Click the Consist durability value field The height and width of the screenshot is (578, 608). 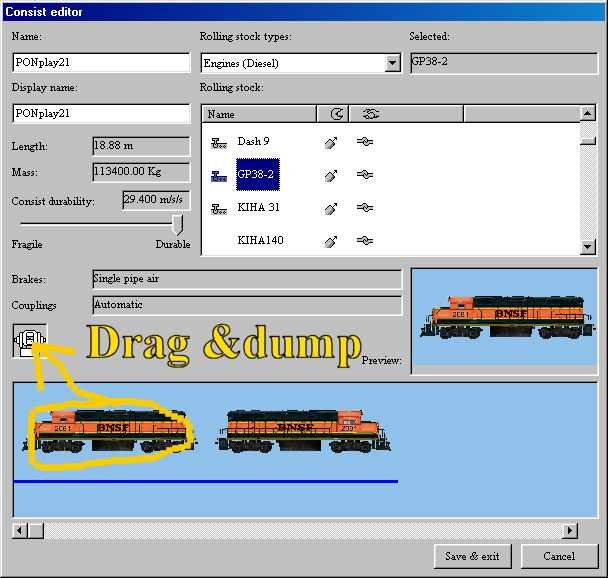156,200
